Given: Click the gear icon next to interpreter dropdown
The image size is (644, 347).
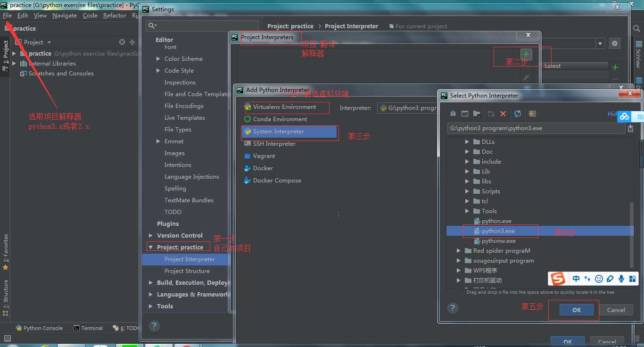Looking at the screenshot, I should (615, 43).
